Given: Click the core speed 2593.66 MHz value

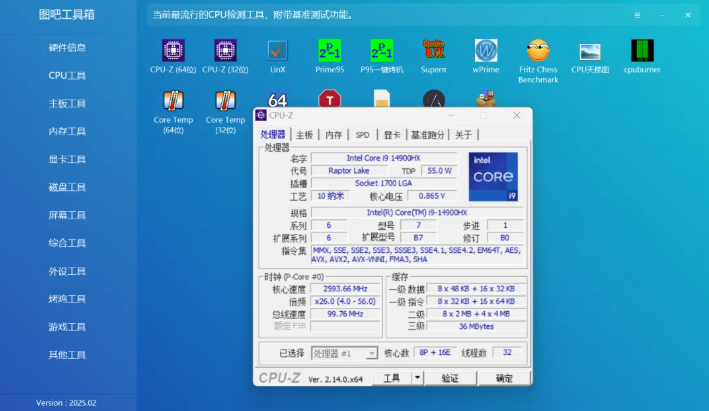Looking at the screenshot, I should [345, 288].
